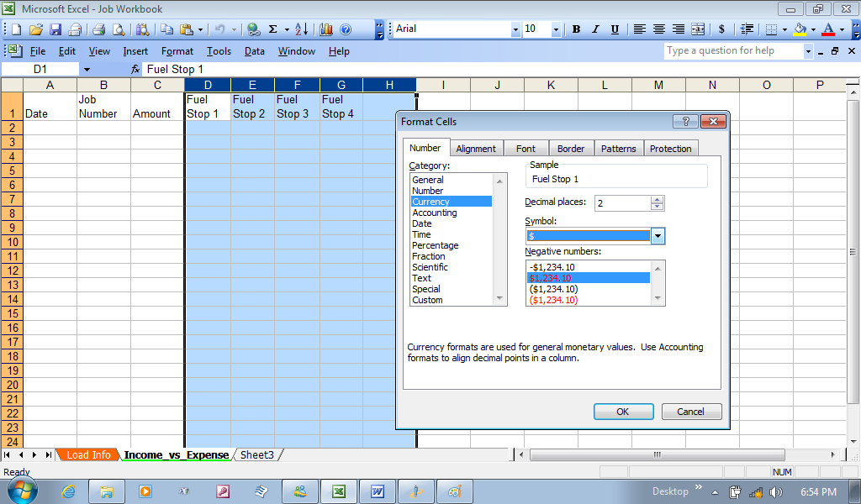The image size is (861, 504).
Task: Click the AutoSum sigma icon
Action: (273, 29)
